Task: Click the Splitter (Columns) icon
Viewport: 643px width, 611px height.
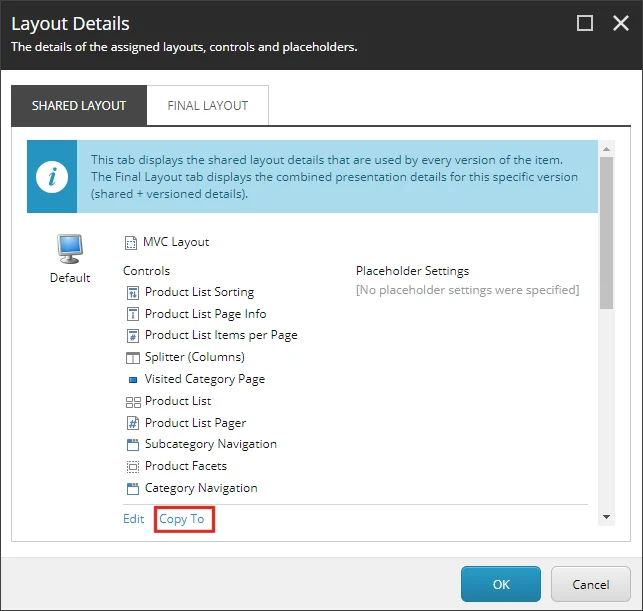Action: pos(132,358)
